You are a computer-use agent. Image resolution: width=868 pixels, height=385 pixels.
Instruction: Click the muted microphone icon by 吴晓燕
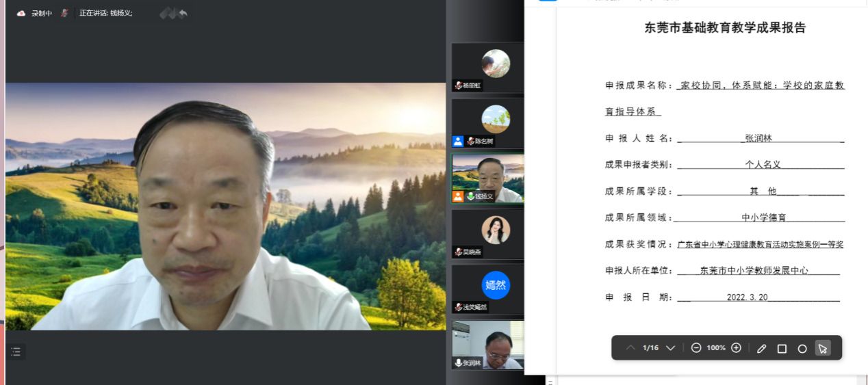point(458,252)
